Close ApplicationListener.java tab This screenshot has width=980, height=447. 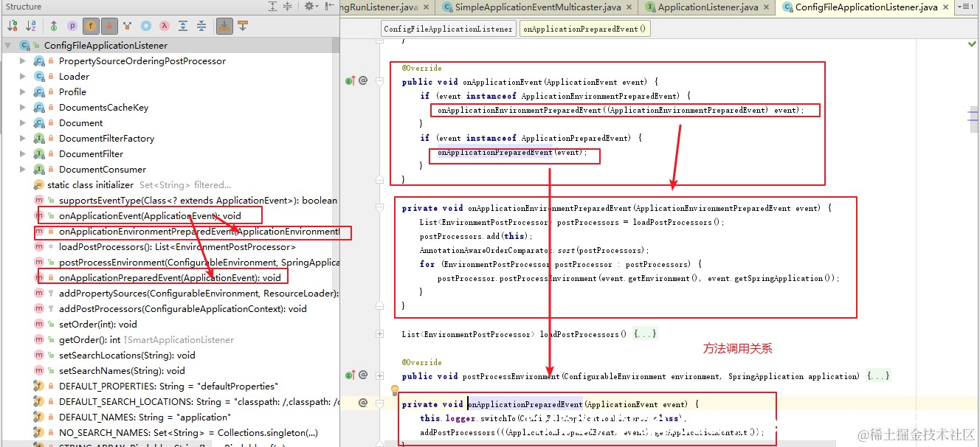coord(767,7)
